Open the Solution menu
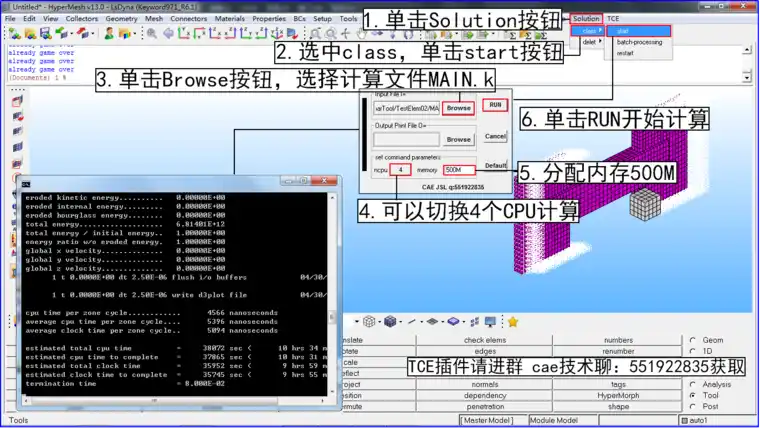This screenshot has height=429, width=760. [586, 18]
